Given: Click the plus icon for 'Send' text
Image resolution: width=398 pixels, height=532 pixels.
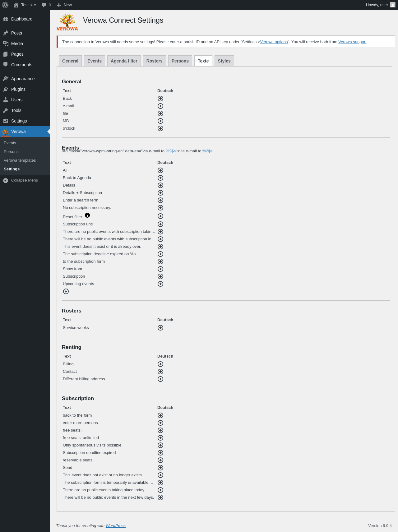Looking at the screenshot, I should pyautogui.click(x=160, y=468).
